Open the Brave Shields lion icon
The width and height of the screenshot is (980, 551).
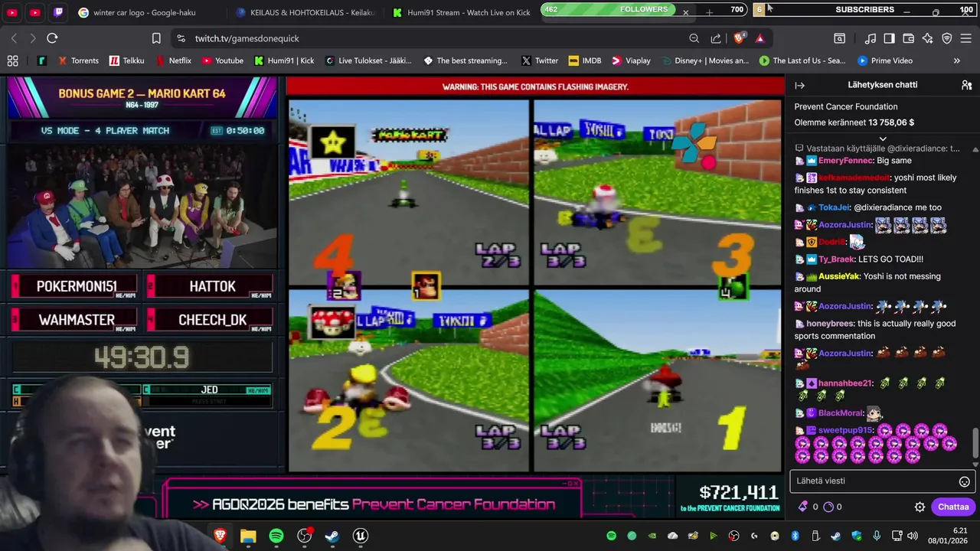click(x=740, y=38)
